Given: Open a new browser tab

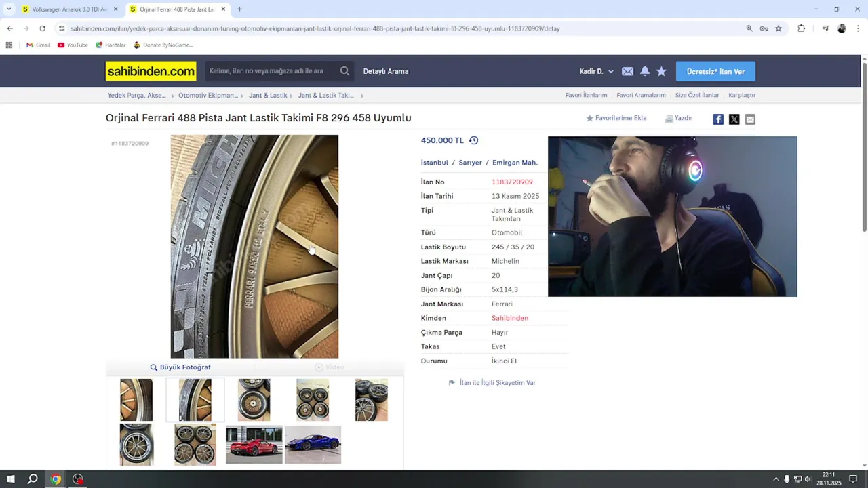Looking at the screenshot, I should 239,9.
